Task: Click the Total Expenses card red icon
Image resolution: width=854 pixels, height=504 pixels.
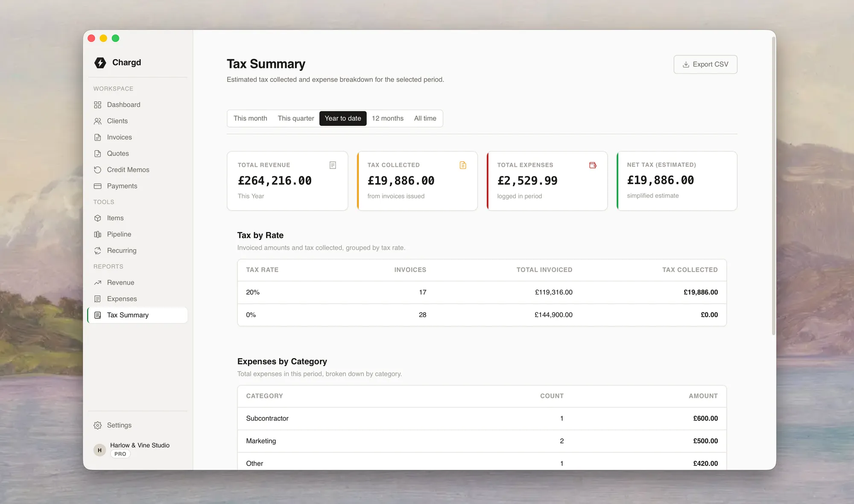Action: pos(593,165)
